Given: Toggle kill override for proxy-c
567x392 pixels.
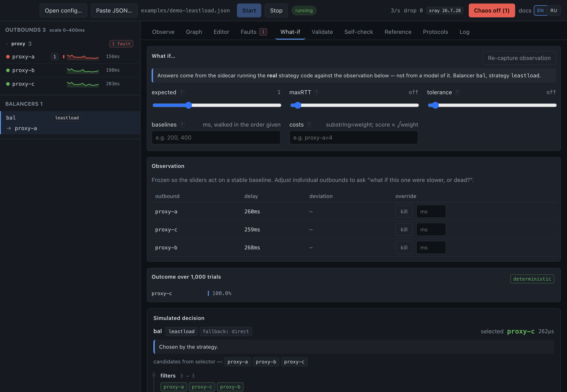Looking at the screenshot, I should (x=404, y=230).
